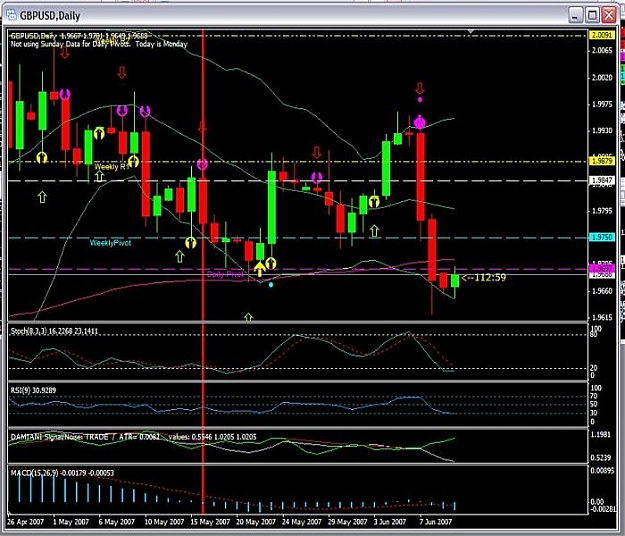
Task: Click the 1.9660 value on the price scale
Action: point(602,291)
